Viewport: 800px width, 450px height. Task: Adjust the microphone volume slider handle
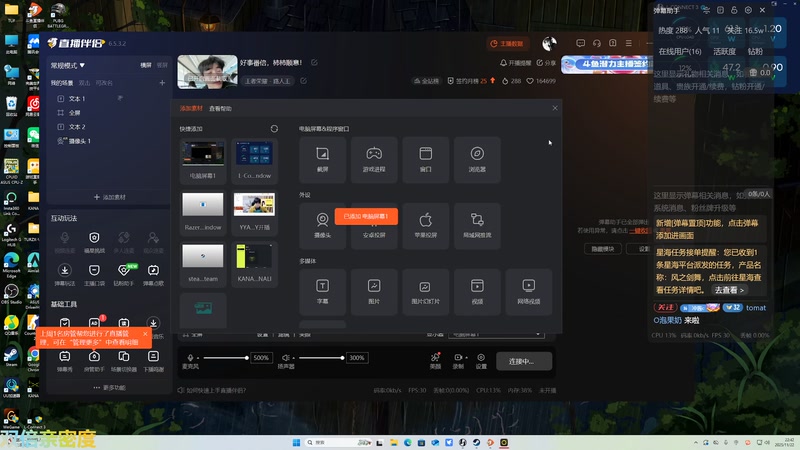pyautogui.click(x=246, y=358)
